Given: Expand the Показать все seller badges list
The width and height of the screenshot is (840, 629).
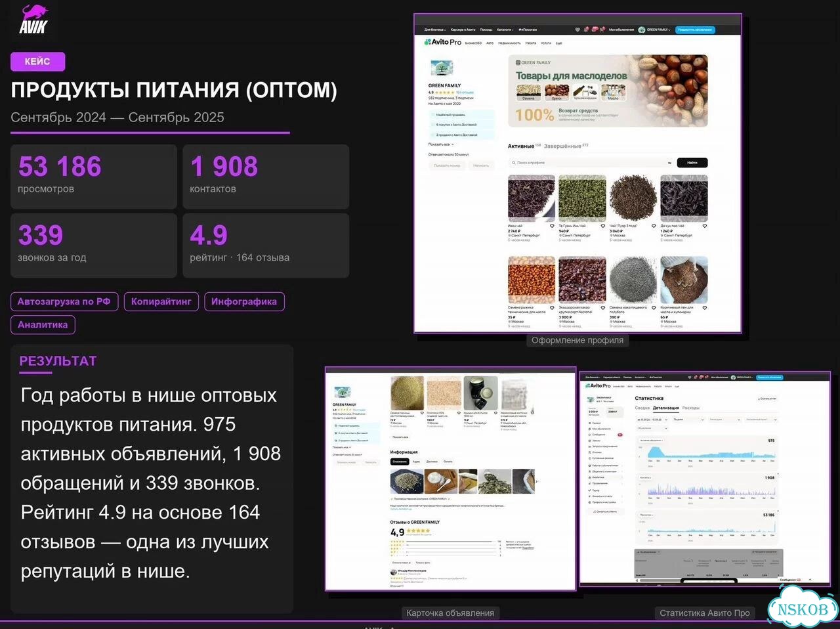Looking at the screenshot, I should 441,144.
